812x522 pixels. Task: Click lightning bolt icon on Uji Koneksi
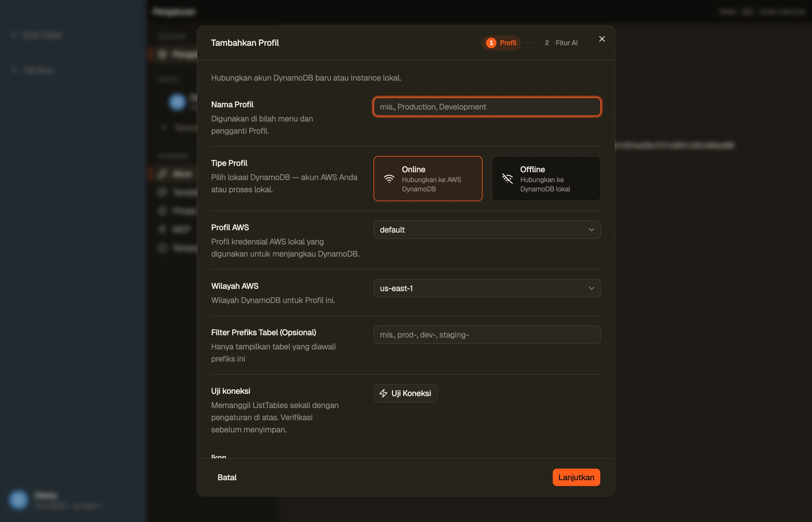click(383, 393)
